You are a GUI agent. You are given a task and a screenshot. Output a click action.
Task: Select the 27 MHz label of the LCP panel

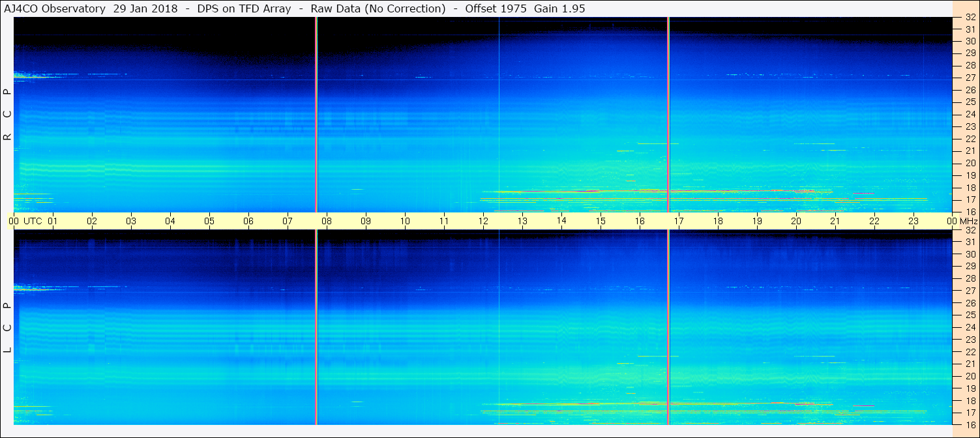970,291
